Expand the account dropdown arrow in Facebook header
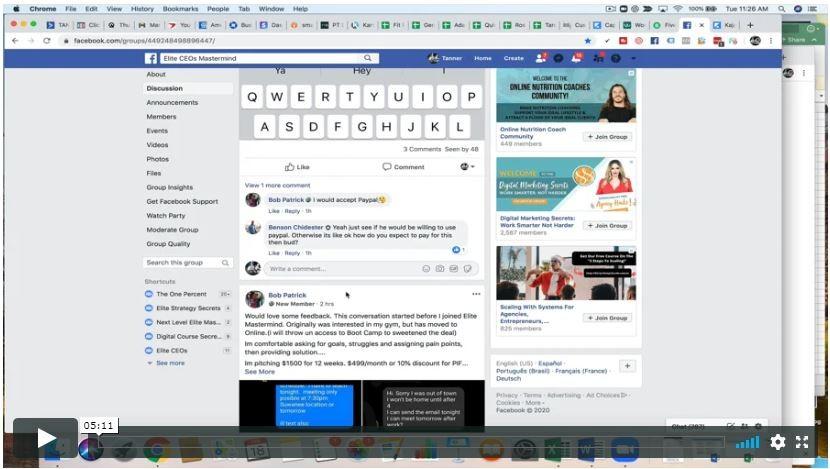The height and width of the screenshot is (469, 830). tap(633, 59)
